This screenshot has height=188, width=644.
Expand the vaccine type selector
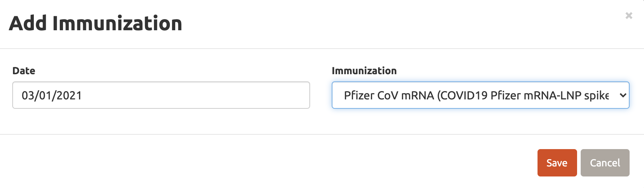pos(480,95)
